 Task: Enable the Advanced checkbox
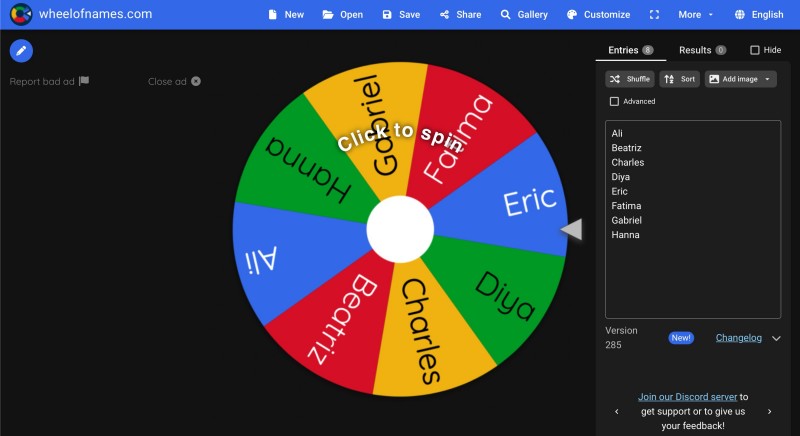614,101
